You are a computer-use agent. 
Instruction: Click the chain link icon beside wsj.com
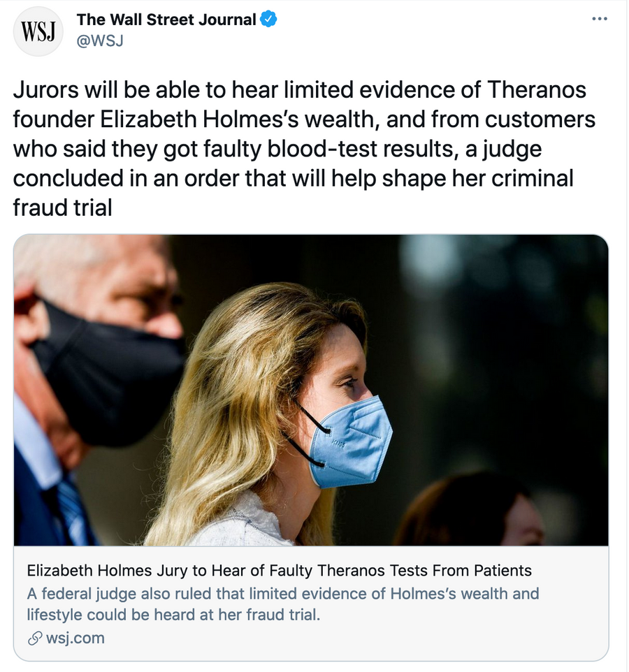[35, 638]
